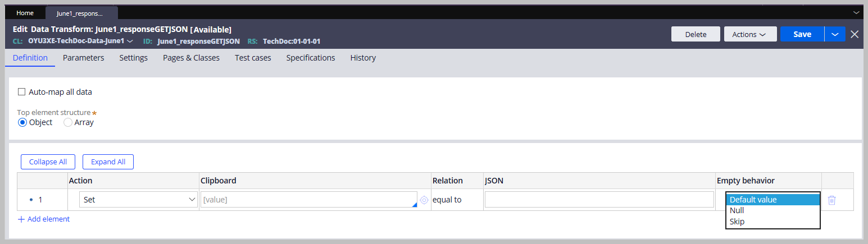Click the target icon beside the Clipboard field
Screen dimensions: 868x244
[x=424, y=200]
